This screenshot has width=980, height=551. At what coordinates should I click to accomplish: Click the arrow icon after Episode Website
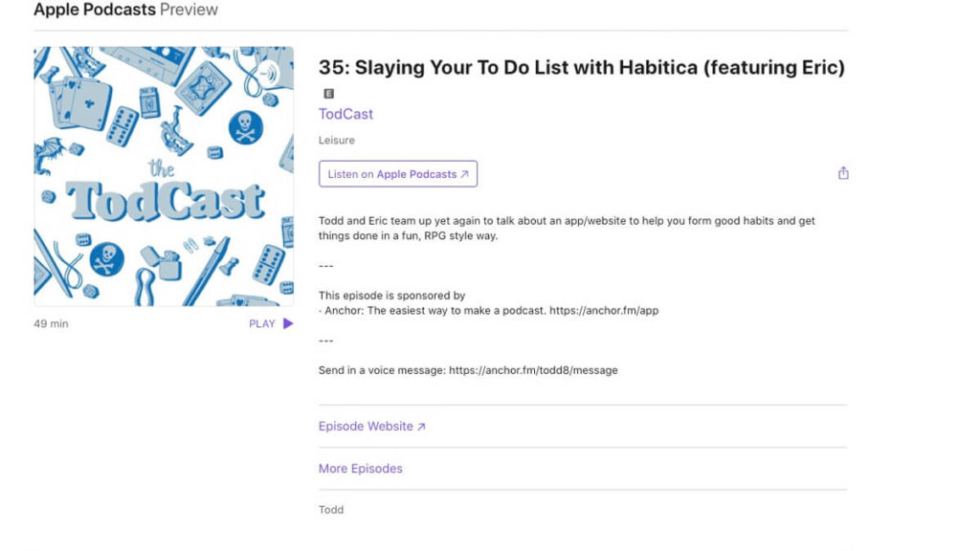421,427
